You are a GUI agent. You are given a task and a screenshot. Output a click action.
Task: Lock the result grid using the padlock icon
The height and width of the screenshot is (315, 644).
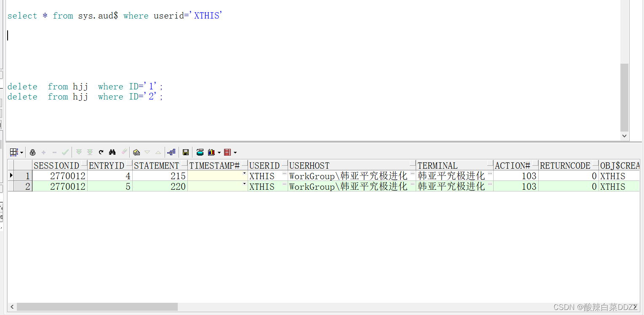click(33, 152)
